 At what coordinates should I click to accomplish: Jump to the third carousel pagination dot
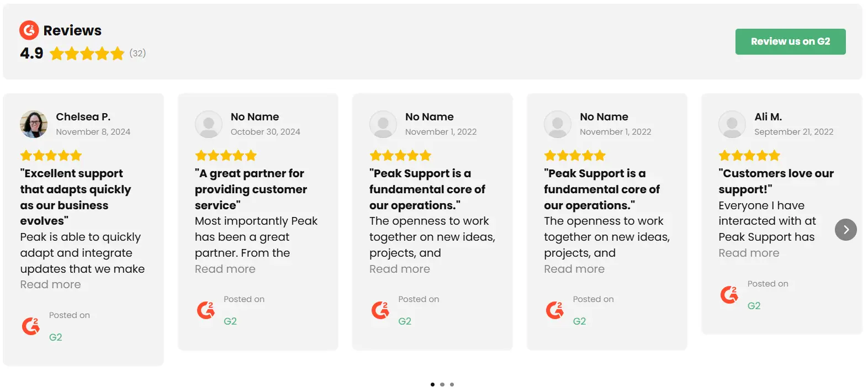(452, 384)
